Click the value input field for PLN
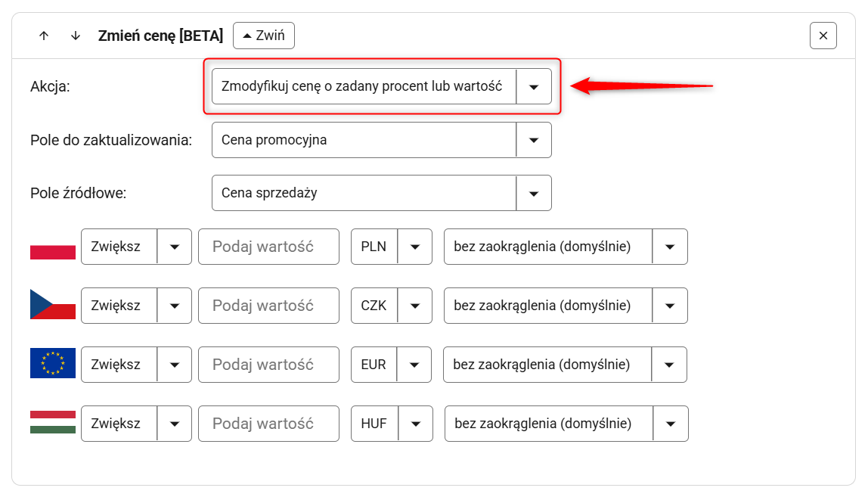 (x=268, y=247)
